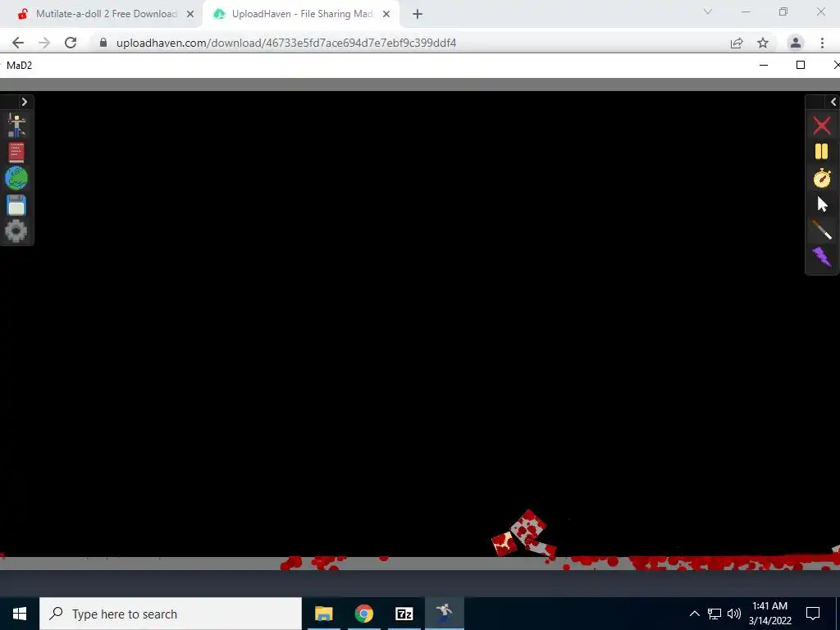840x630 pixels.
Task: Close the UploadHaven browser tab
Action: (386, 14)
